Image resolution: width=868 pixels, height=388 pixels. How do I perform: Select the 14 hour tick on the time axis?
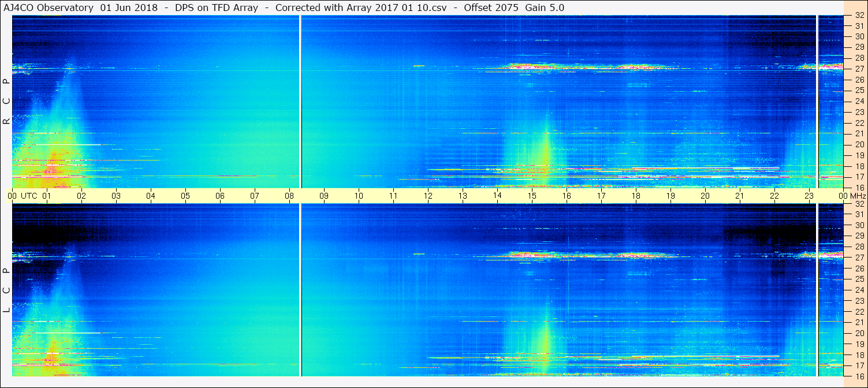497,196
